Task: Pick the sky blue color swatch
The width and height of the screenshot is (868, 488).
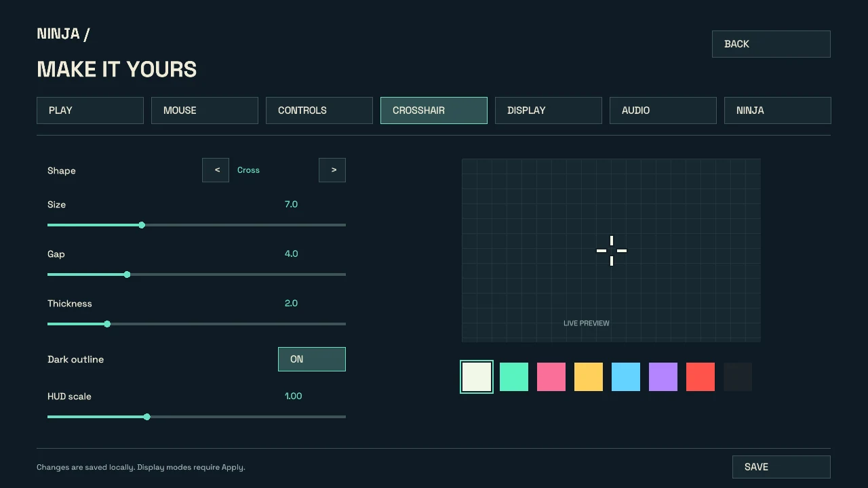Action: point(626,377)
